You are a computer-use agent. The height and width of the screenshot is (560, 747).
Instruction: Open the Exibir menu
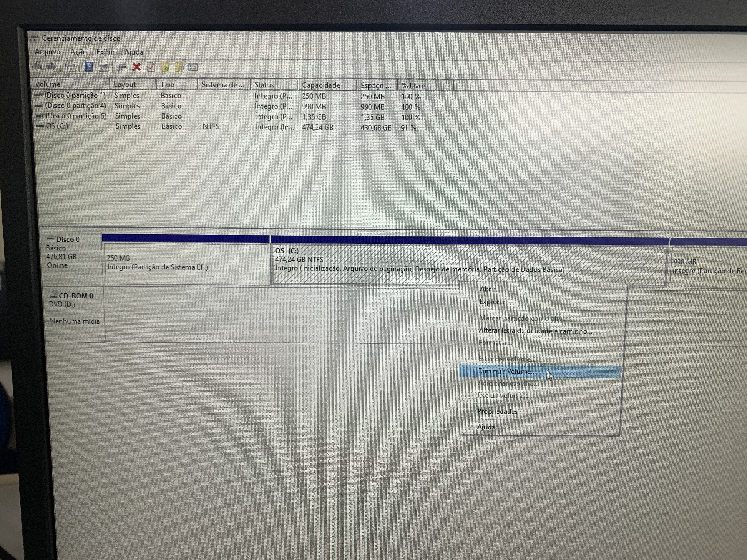(x=105, y=52)
